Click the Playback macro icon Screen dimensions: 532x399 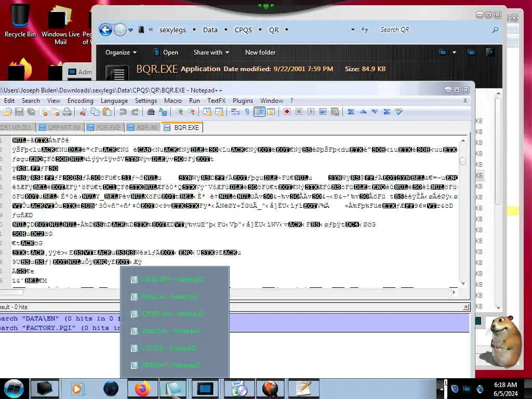point(311,112)
